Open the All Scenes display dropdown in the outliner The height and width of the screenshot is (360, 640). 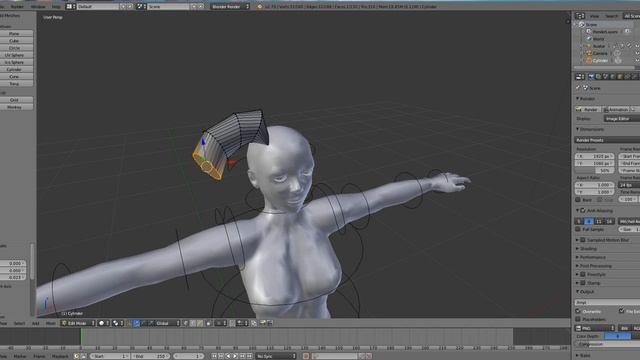631,16
